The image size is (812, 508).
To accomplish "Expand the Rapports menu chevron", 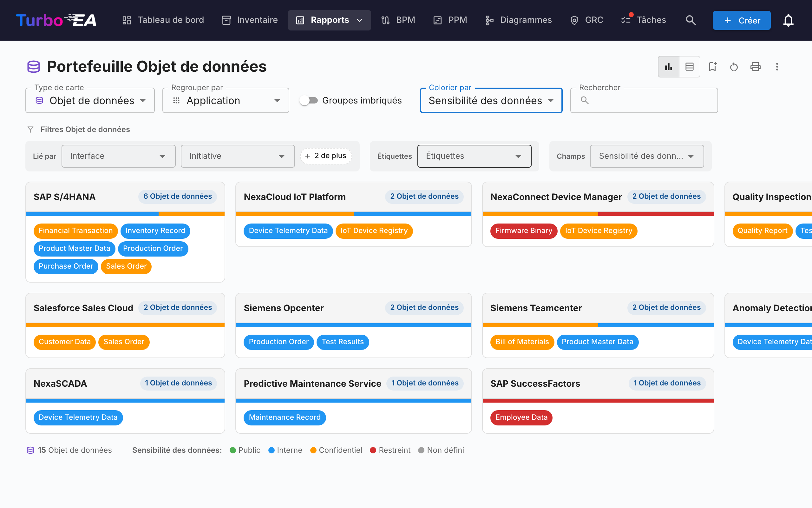I will point(360,21).
